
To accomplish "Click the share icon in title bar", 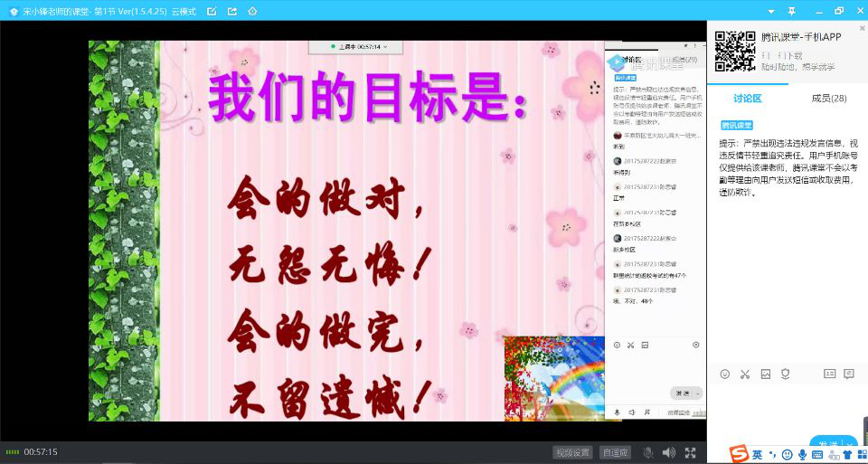I will (231, 11).
